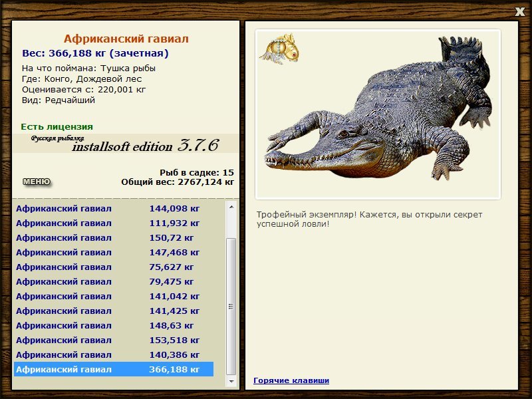Open the МЕНЮ button
Screen dimensions: 532x399
tap(37, 182)
